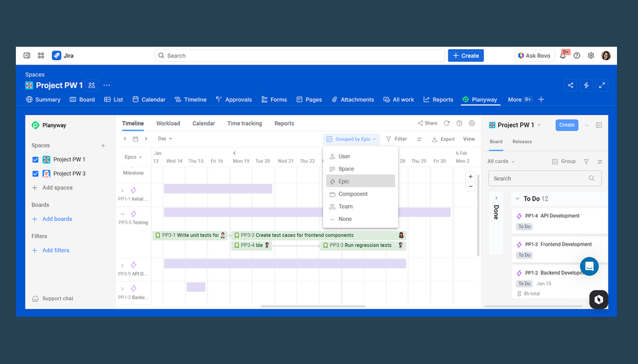The height and width of the screenshot is (364, 638).
Task: Switch to the Time tracking tab
Action: [x=245, y=123]
